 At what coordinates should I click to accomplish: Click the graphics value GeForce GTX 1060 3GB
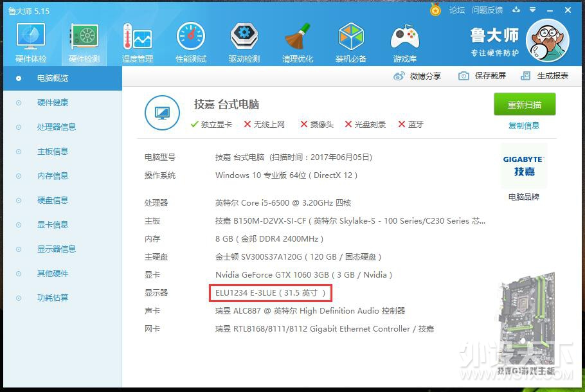pyautogui.click(x=303, y=275)
